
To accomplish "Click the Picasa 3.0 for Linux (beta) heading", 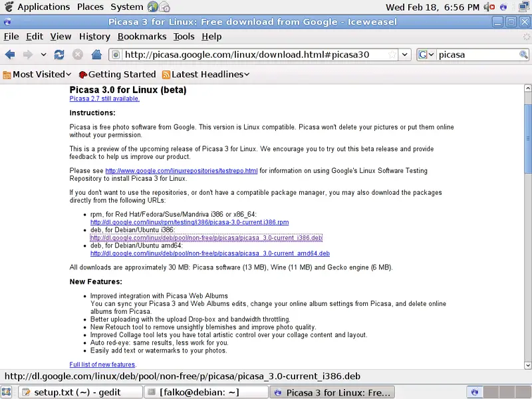I will (x=128, y=90).
